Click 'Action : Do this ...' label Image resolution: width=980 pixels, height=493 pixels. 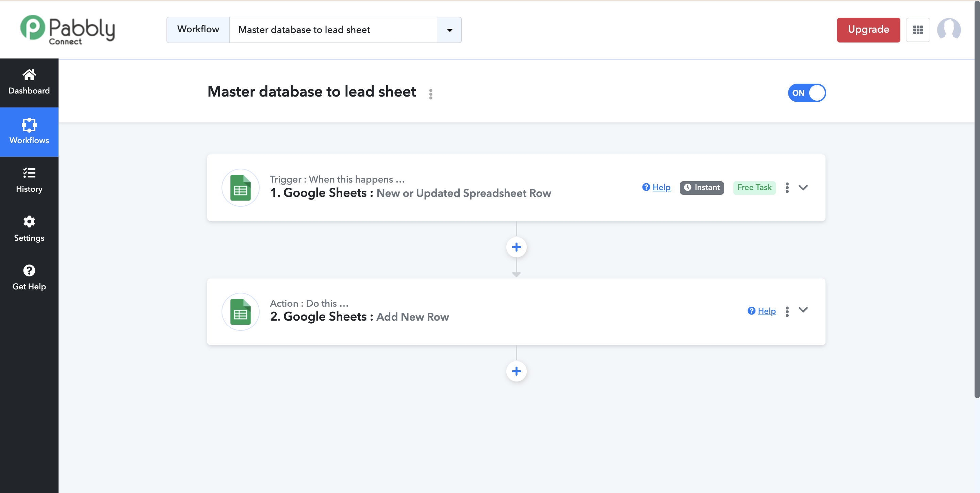309,303
